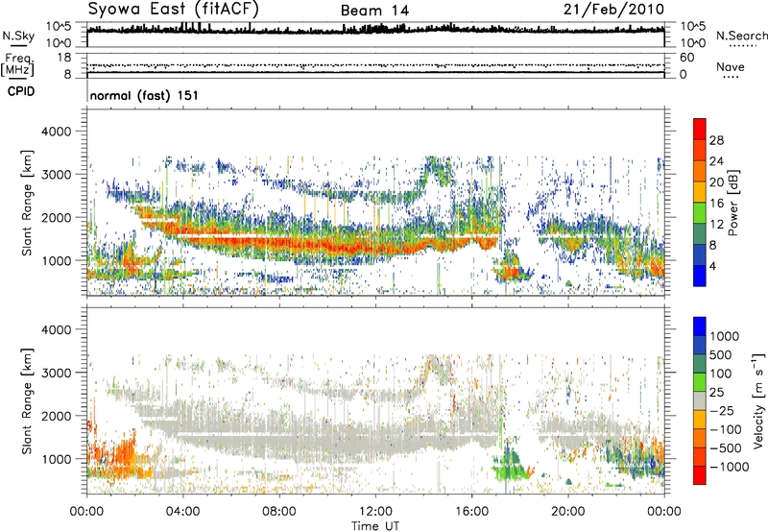Select the "4000" tick on the Velocity panel
Image resolution: width=768 pixels, height=532 pixels.
coord(57,329)
